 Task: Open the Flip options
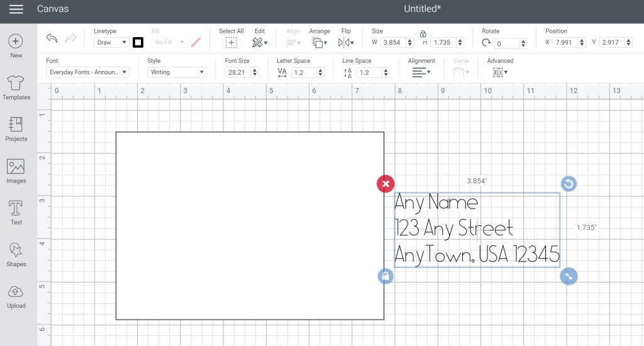click(x=346, y=42)
